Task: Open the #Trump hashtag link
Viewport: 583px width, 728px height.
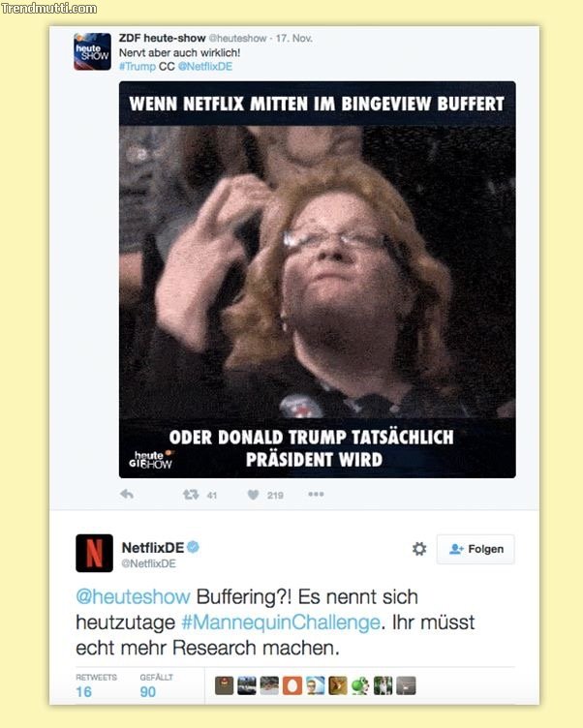Action: click(138, 67)
